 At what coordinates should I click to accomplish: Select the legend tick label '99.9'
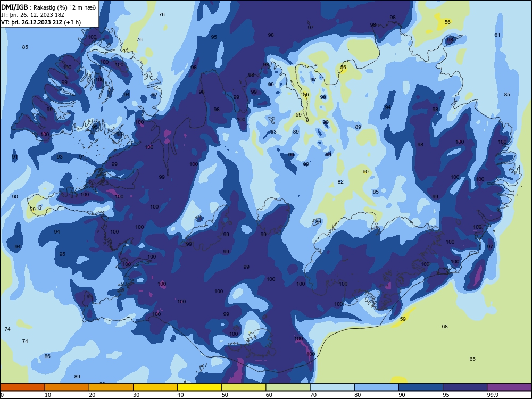pos(493,395)
